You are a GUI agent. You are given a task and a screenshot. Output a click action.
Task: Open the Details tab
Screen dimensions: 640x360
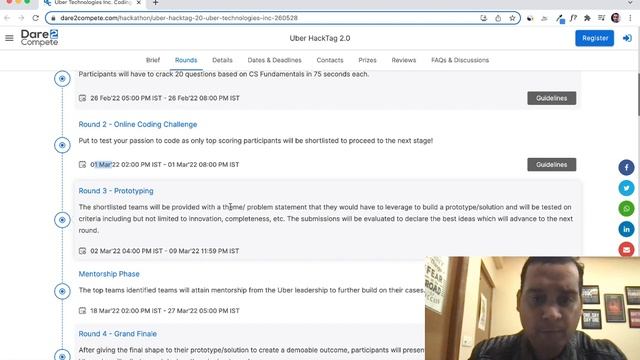[x=222, y=60]
